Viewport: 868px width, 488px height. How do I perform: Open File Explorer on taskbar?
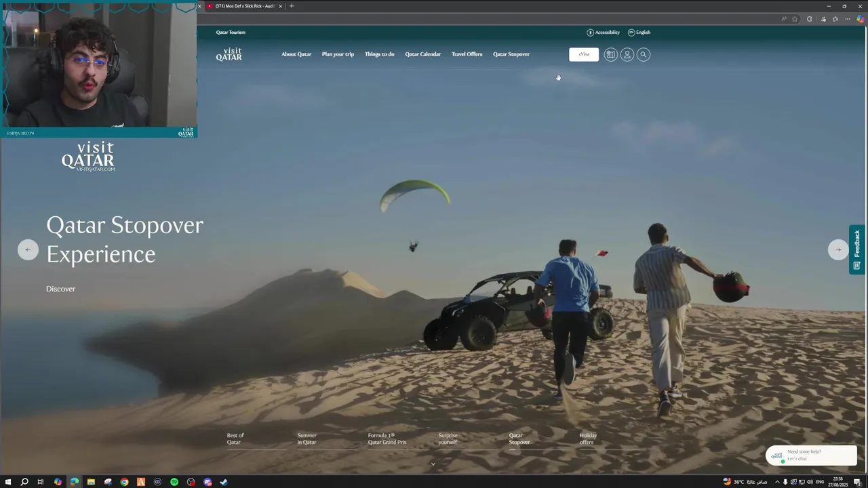(91, 482)
